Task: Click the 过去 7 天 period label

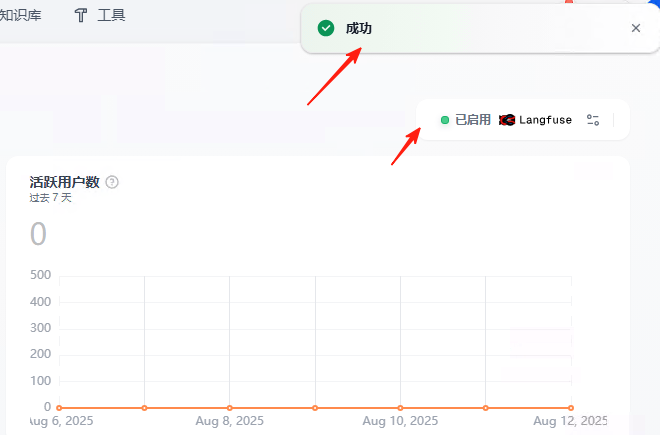Action: [51, 198]
